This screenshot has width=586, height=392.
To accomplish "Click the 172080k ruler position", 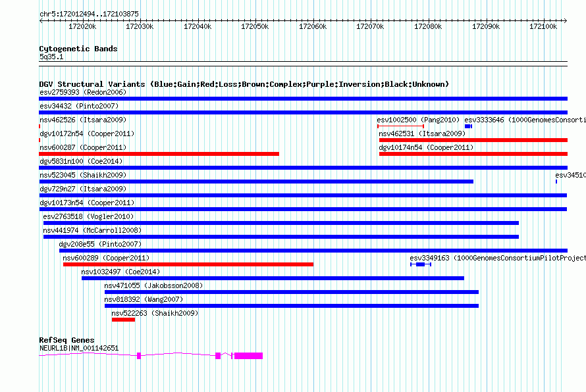I will coord(428,26).
